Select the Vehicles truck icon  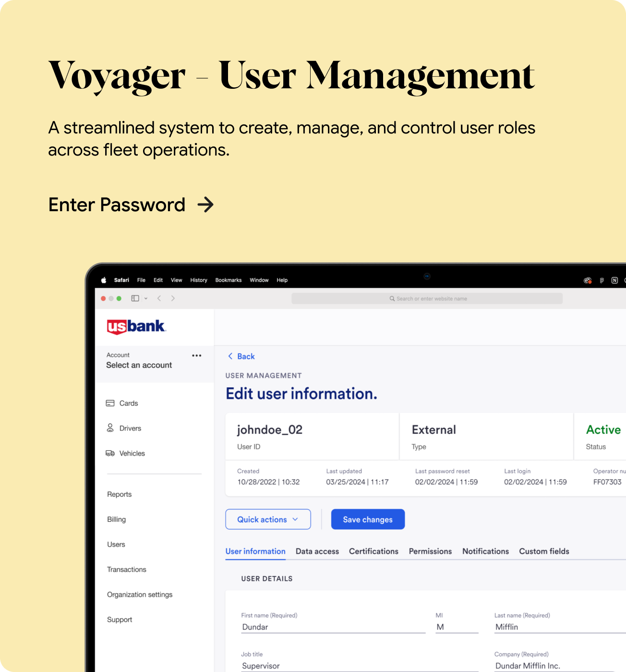pos(111,453)
